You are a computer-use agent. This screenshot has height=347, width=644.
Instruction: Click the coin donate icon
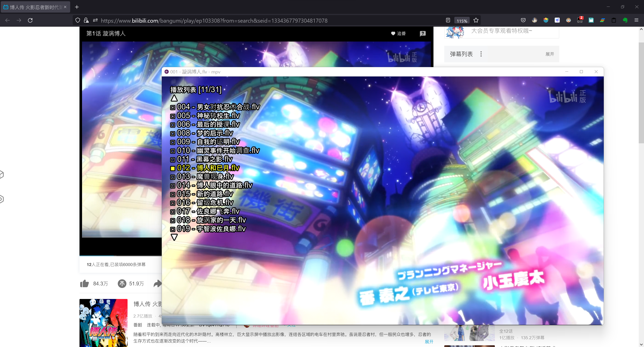(122, 284)
